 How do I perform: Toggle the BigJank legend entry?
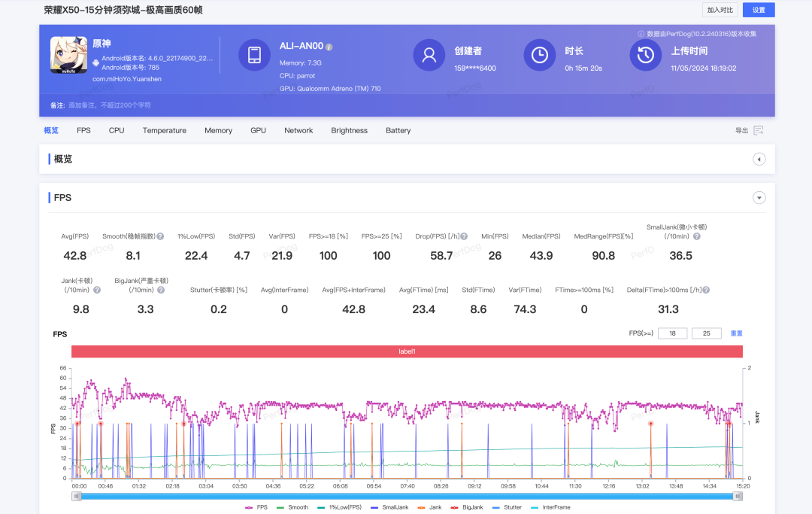tap(469, 507)
